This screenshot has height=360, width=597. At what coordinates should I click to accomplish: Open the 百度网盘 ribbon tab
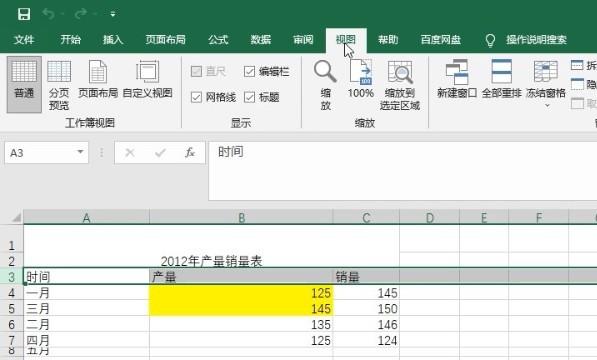441,40
